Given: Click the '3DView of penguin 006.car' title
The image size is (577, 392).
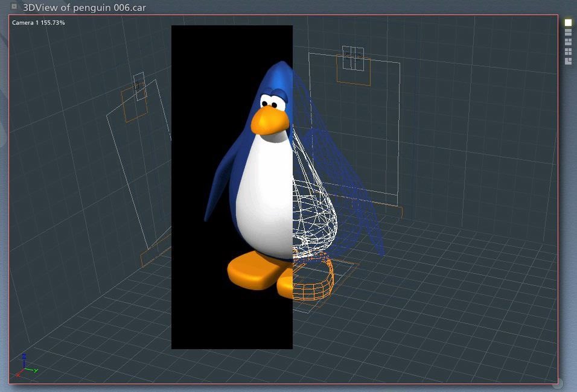Looking at the screenshot, I should point(84,7).
